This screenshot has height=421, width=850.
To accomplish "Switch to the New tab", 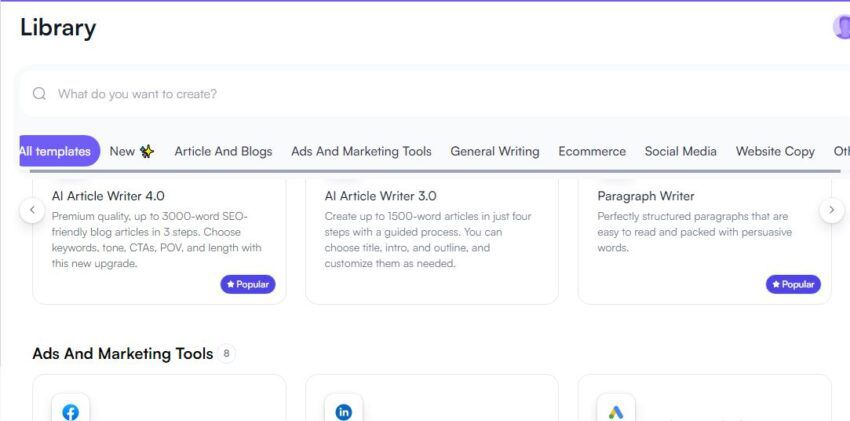I will (x=132, y=151).
